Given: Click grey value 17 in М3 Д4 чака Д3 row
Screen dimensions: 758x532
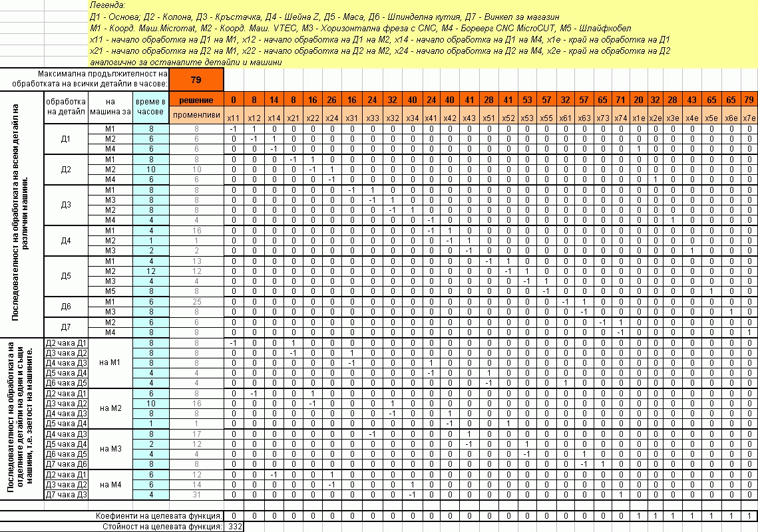Looking at the screenshot, I should click(196, 434).
